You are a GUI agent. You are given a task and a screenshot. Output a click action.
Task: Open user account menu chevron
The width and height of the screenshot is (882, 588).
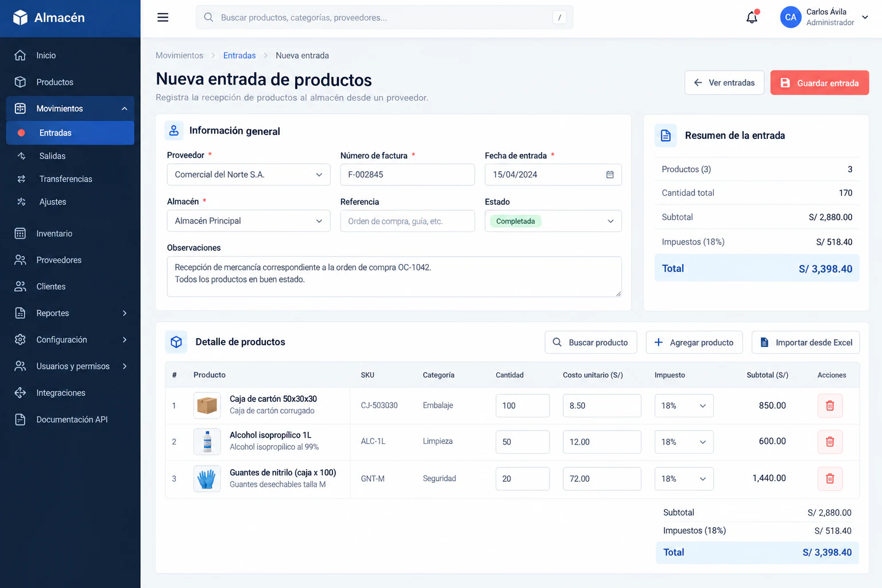[865, 17]
